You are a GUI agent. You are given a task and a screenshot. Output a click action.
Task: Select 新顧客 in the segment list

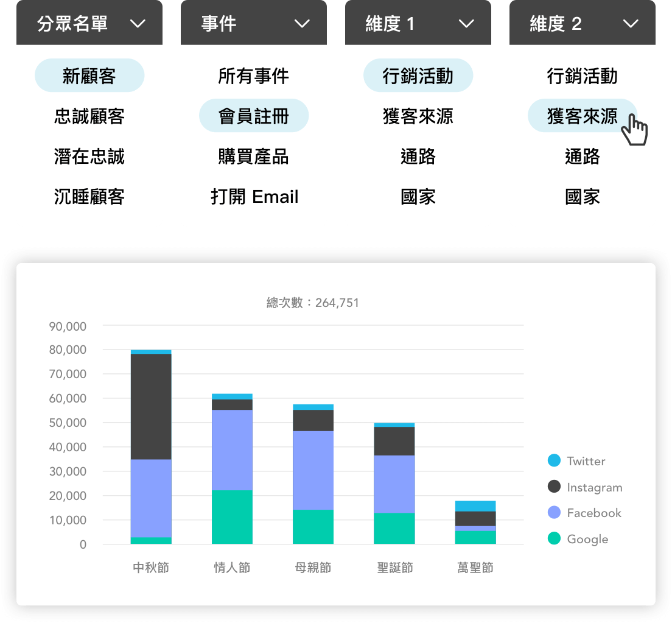pyautogui.click(x=89, y=76)
